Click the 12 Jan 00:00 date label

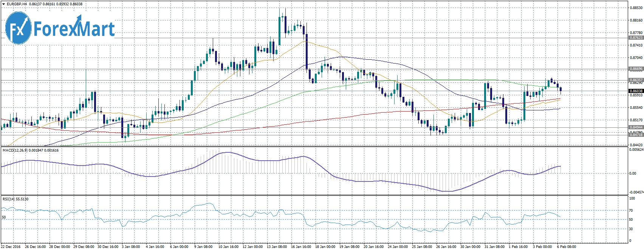[253, 247]
